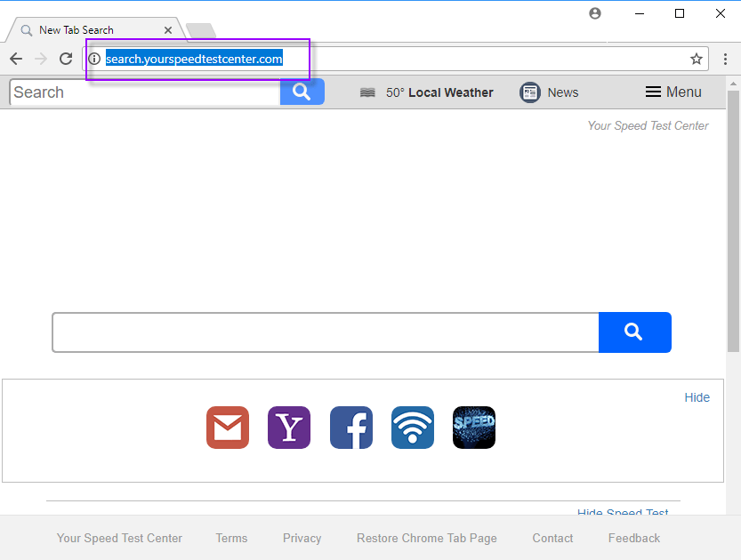Open a new browser tab

tap(201, 30)
